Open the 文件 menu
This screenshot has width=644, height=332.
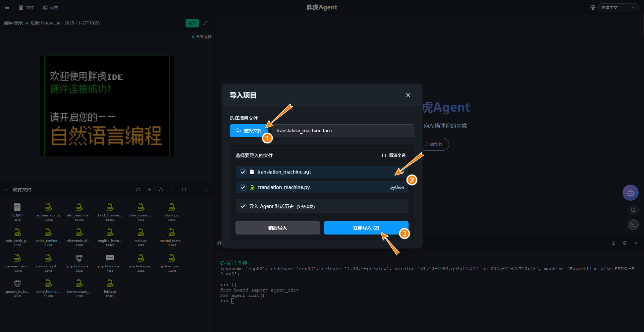pos(26,7)
